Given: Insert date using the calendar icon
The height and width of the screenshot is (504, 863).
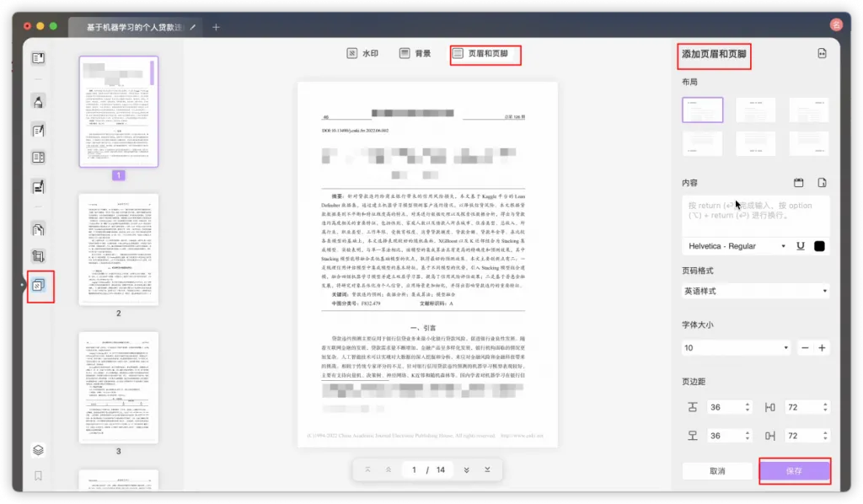Looking at the screenshot, I should [x=798, y=183].
